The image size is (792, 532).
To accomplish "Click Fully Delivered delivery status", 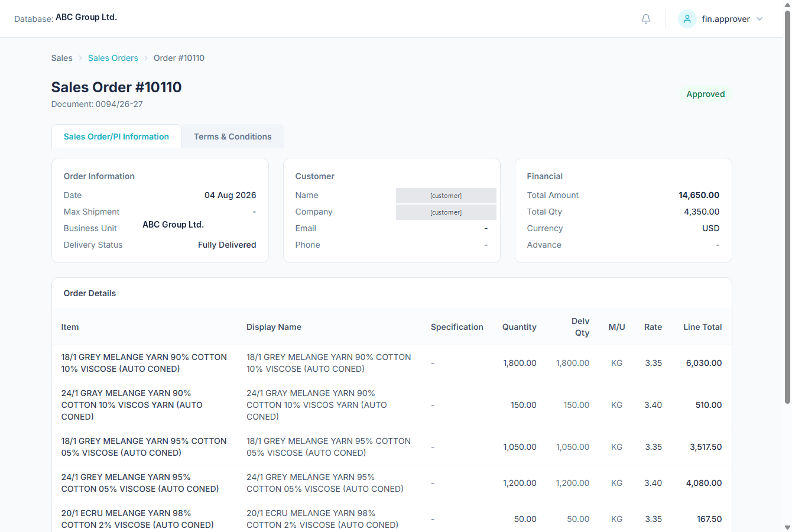I will click(x=227, y=245).
